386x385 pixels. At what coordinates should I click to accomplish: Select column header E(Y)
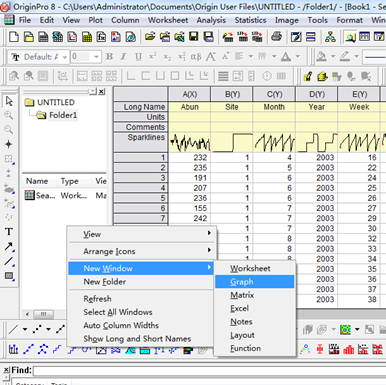(359, 94)
